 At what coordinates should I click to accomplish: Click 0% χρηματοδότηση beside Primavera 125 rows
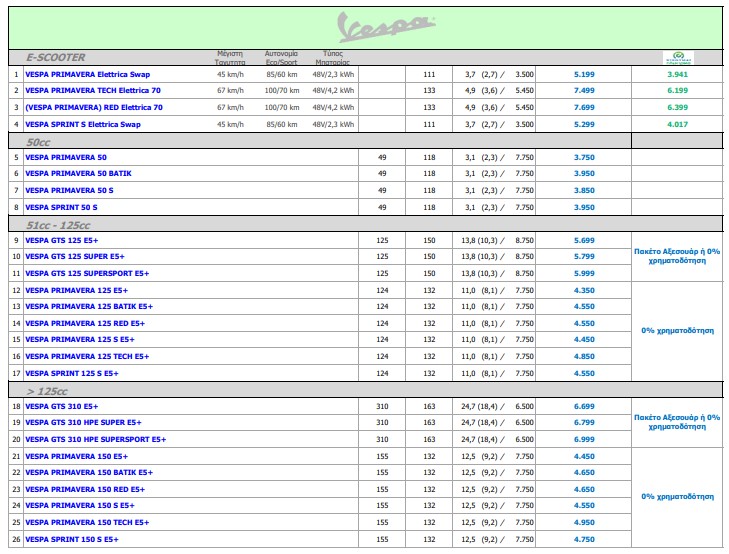pos(677,331)
